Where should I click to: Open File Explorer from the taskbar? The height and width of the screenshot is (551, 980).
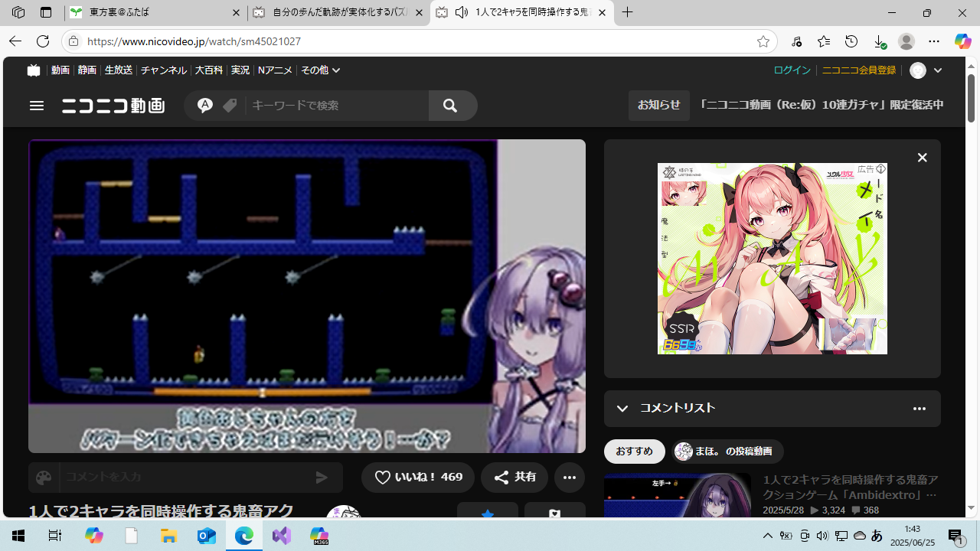tap(168, 536)
